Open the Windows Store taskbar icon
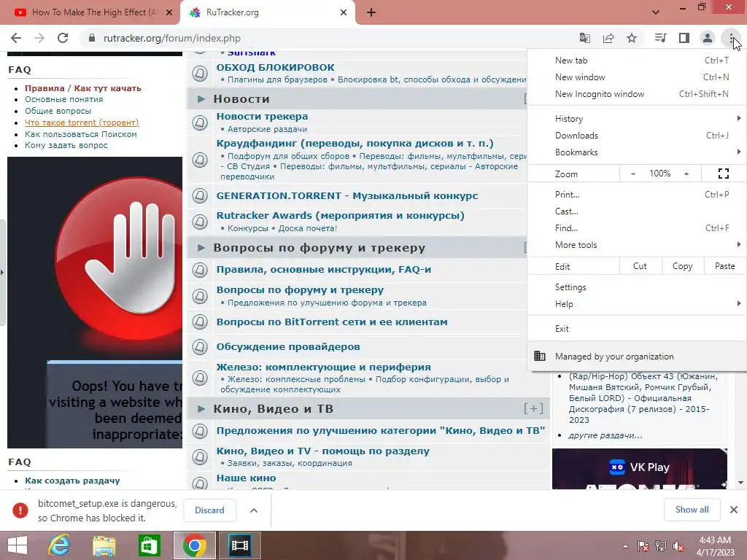 [149, 545]
